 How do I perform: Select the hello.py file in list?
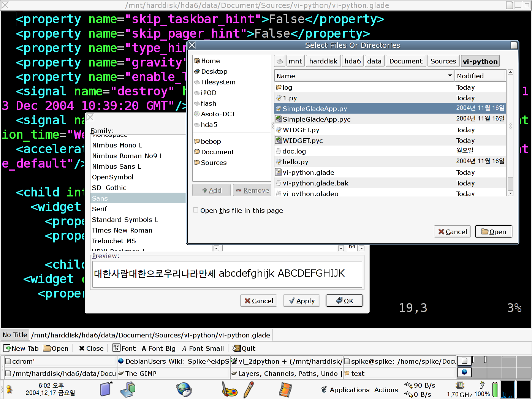tap(295, 162)
